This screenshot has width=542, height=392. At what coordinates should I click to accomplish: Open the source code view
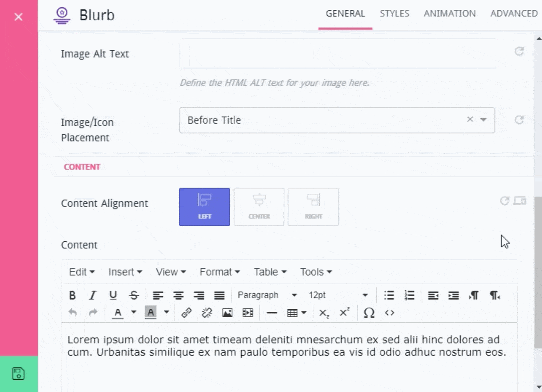coord(389,313)
